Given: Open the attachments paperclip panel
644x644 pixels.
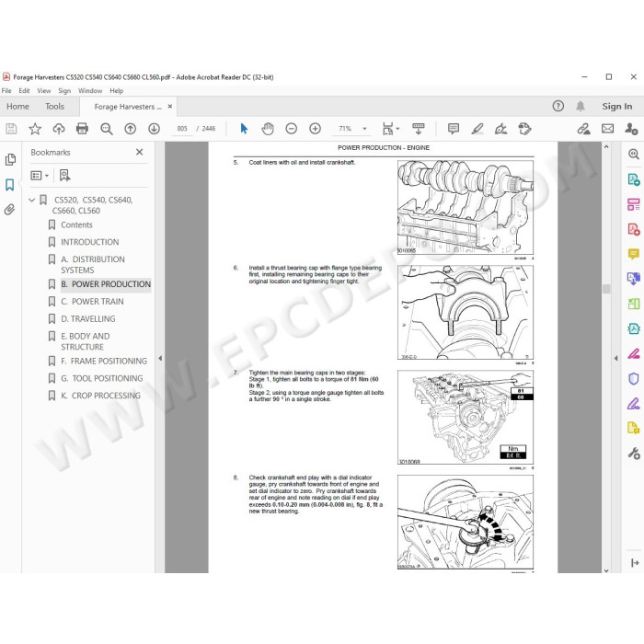Looking at the screenshot, I should (9, 210).
